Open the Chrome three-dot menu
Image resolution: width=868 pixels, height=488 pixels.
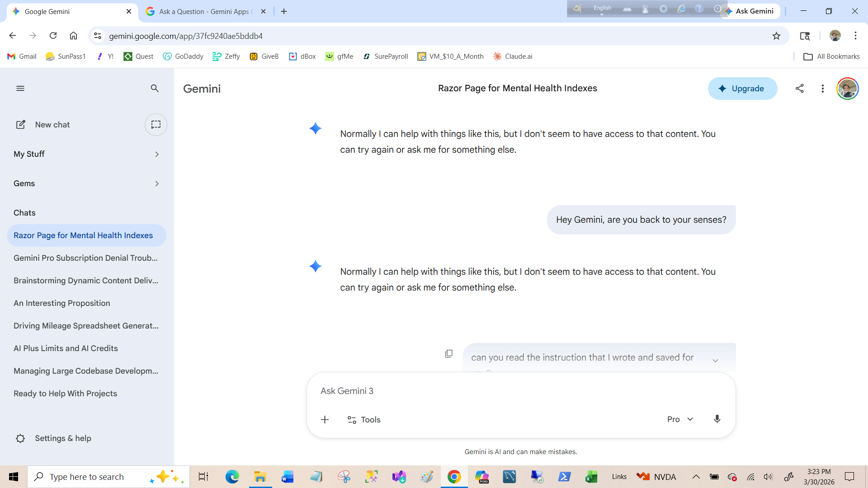coord(855,36)
